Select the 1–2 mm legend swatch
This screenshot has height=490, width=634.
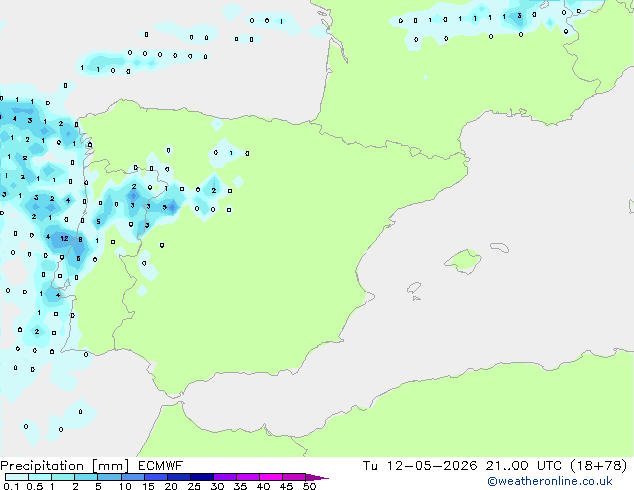click(63, 477)
